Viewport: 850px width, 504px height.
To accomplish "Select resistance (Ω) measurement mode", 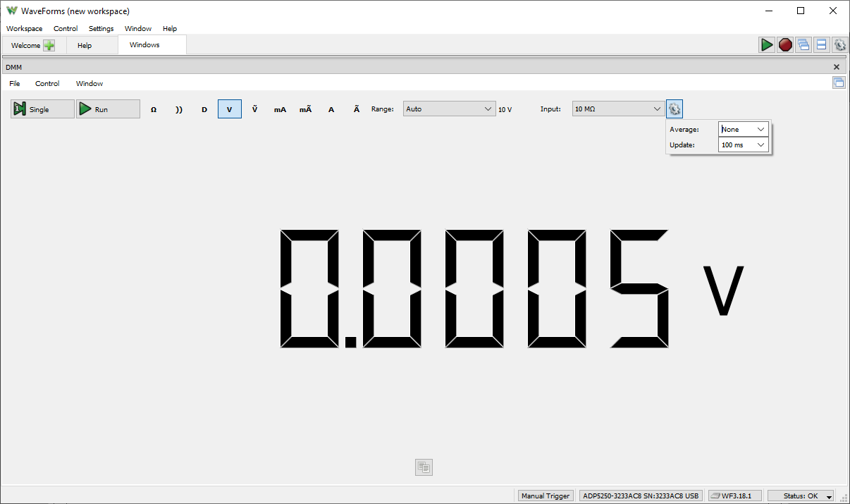I will 154,109.
